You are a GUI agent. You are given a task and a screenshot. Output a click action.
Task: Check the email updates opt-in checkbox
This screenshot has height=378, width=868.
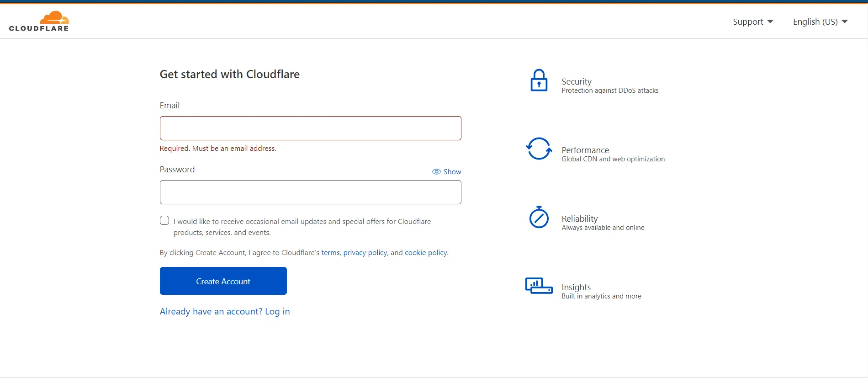click(164, 220)
